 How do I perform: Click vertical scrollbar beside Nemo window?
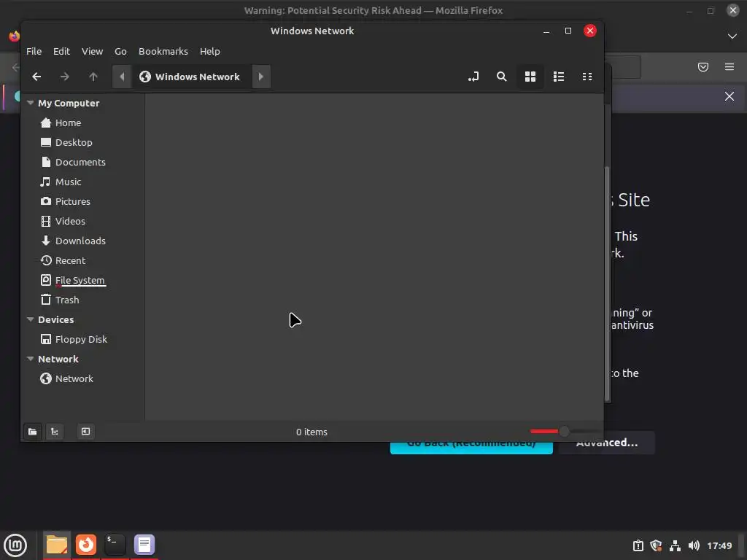[x=607, y=284]
